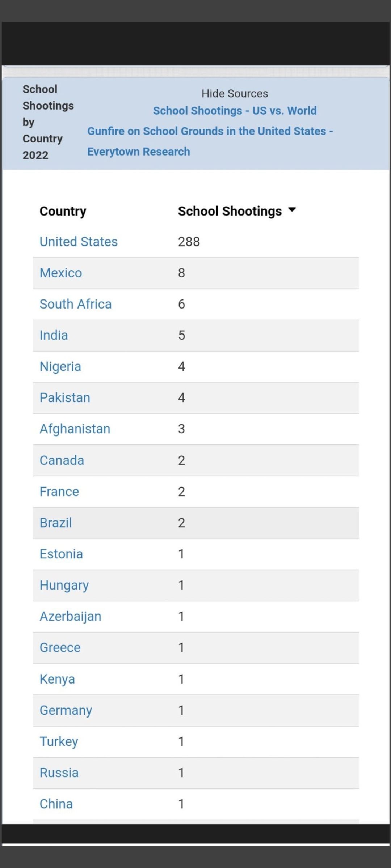Open the United States country link

tap(79, 242)
